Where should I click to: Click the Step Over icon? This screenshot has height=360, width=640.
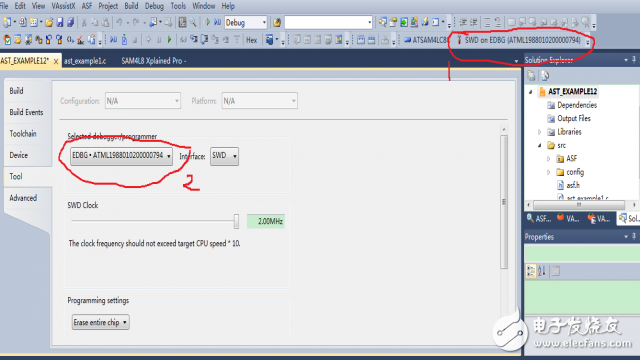pyautogui.click(x=204, y=40)
